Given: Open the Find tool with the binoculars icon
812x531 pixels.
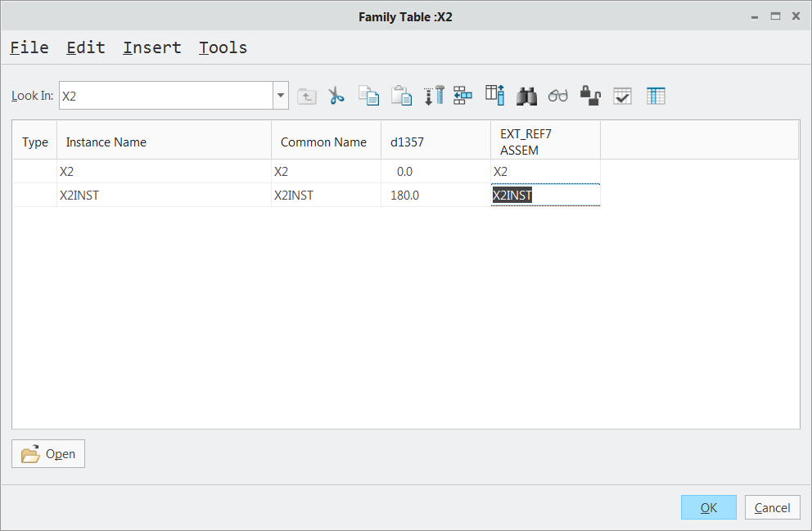Looking at the screenshot, I should point(526,96).
